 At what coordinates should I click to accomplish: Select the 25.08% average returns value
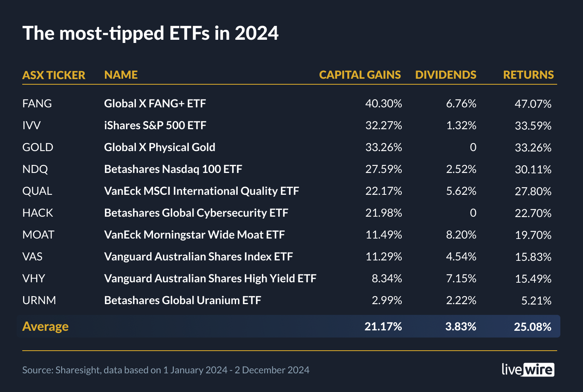pos(533,327)
